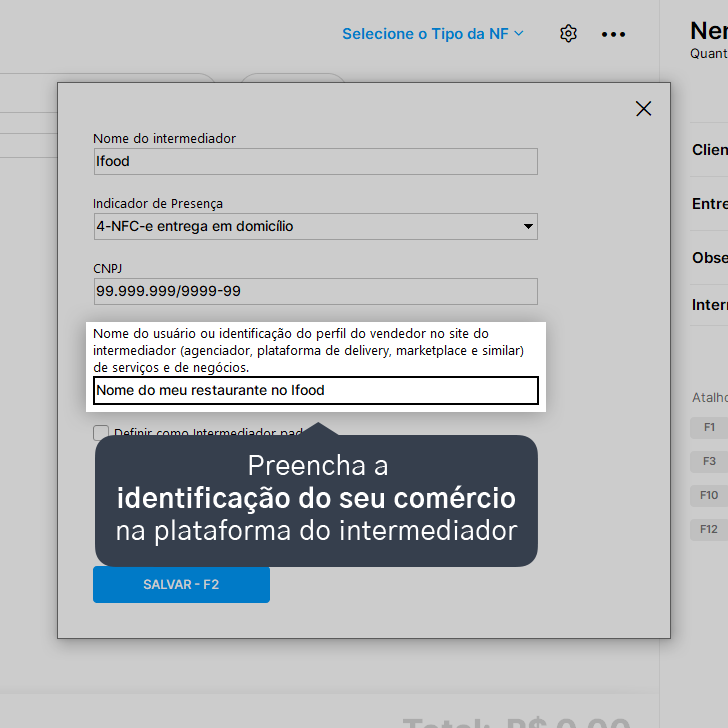Click the field Nome do meu restaurante no Ifood
The width and height of the screenshot is (728, 728).
[316, 390]
